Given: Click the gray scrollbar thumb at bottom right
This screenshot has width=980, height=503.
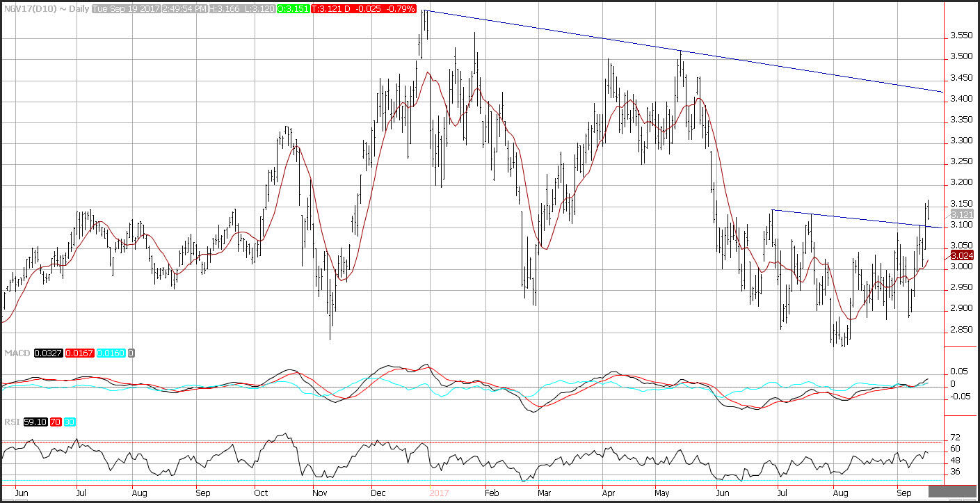Looking at the screenshot, I should click(951, 493).
